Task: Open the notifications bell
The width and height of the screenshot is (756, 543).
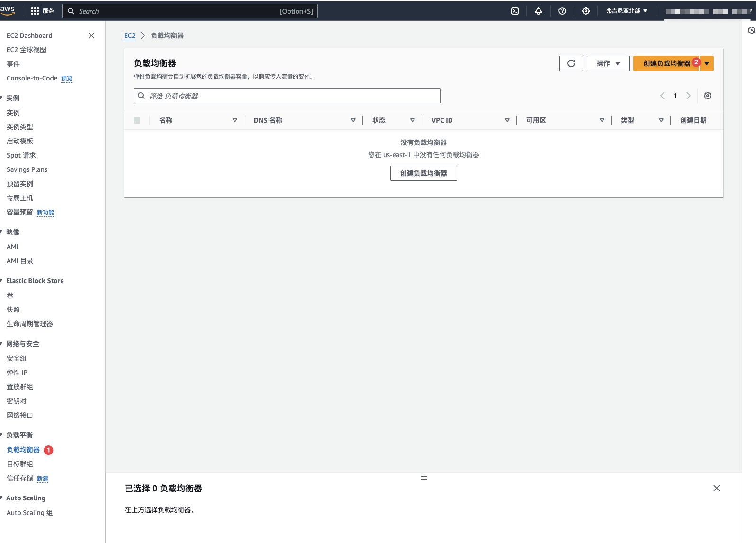Action: click(539, 11)
